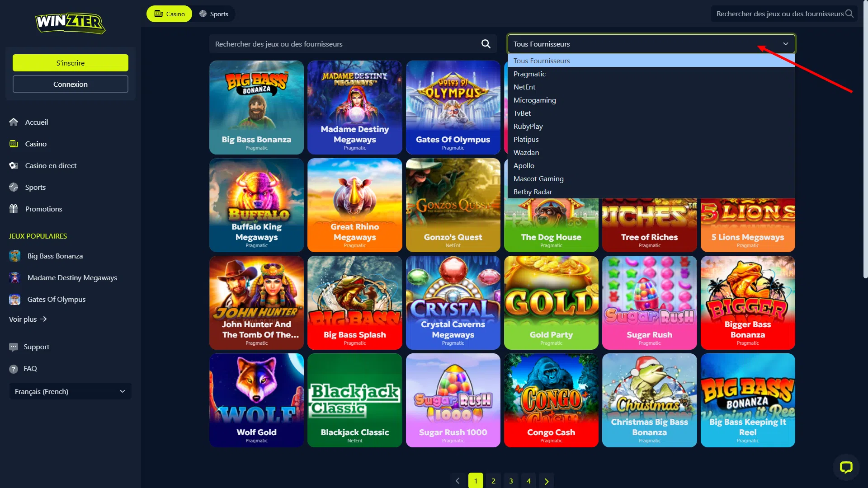
Task: Switch to the Casino top tab
Action: point(169,14)
